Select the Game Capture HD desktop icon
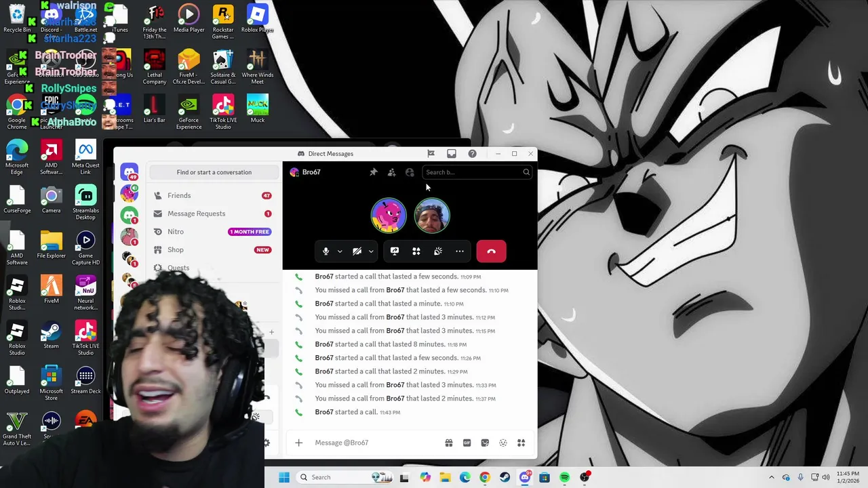The image size is (868, 488). pos(85,247)
